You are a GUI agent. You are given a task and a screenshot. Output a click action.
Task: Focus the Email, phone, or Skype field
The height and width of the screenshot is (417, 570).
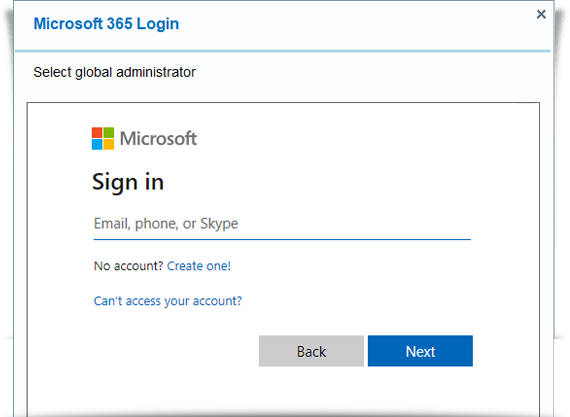[x=282, y=224]
